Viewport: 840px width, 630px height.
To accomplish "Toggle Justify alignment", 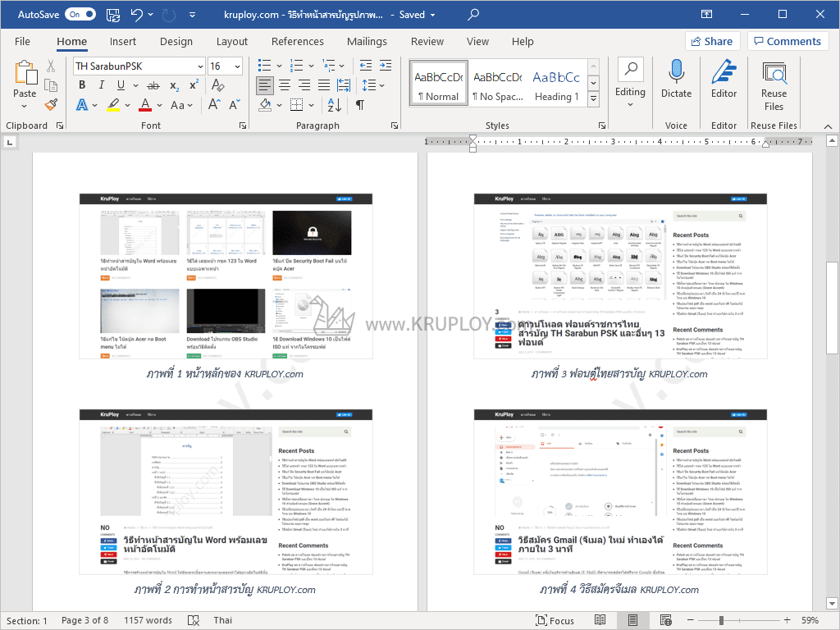I will tap(324, 85).
